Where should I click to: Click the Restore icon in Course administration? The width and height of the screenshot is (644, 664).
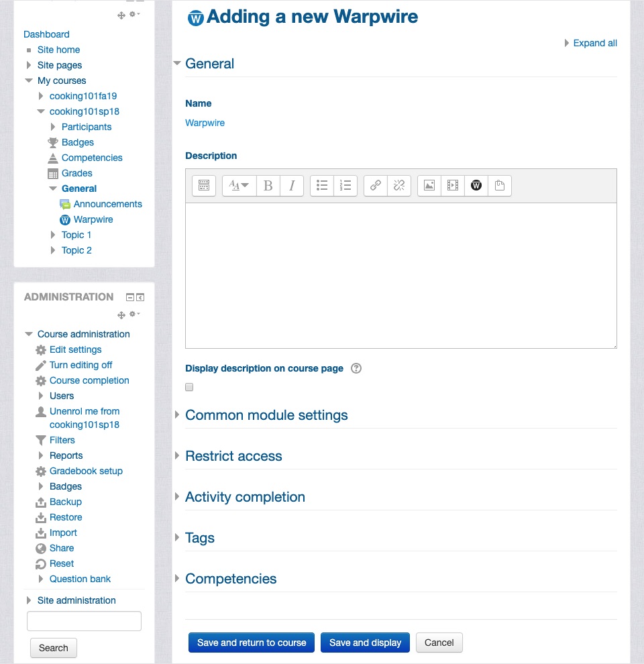click(x=41, y=518)
